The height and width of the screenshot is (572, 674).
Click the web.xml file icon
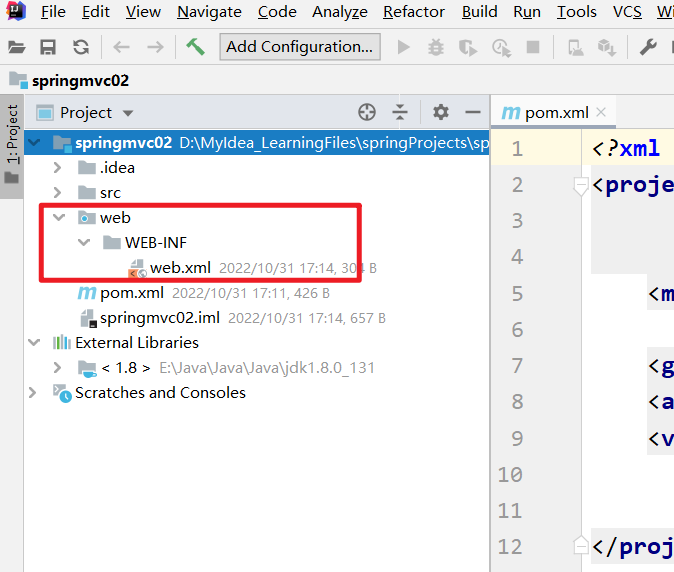[138, 268]
